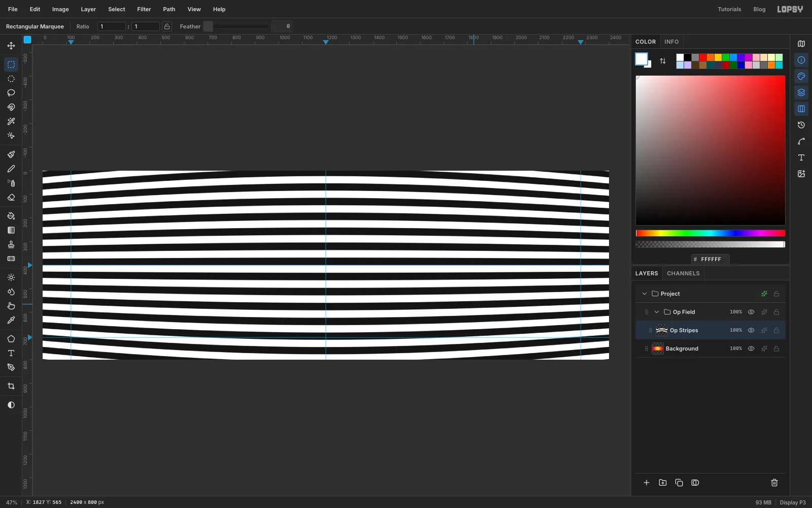
Task: Open the File menu
Action: [x=13, y=9]
